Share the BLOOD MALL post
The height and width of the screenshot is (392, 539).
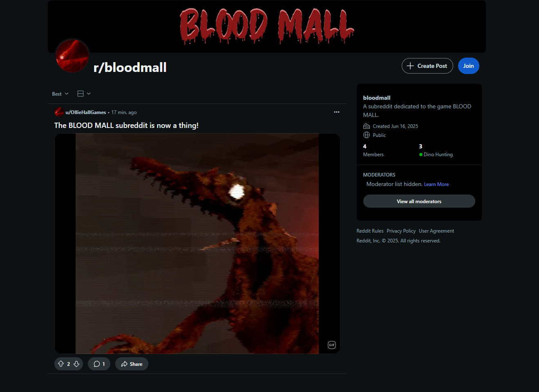pos(132,364)
